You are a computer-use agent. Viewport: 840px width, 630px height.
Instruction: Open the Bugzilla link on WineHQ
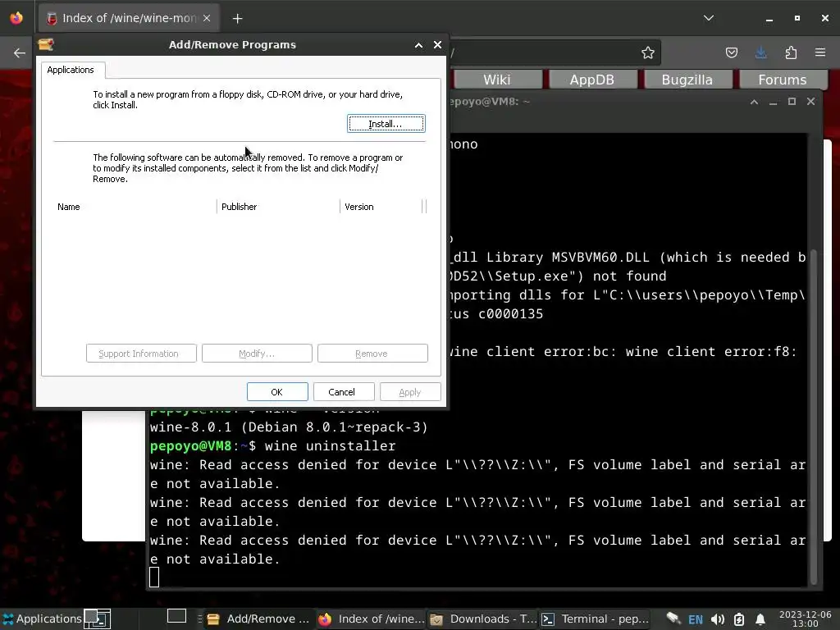click(687, 80)
